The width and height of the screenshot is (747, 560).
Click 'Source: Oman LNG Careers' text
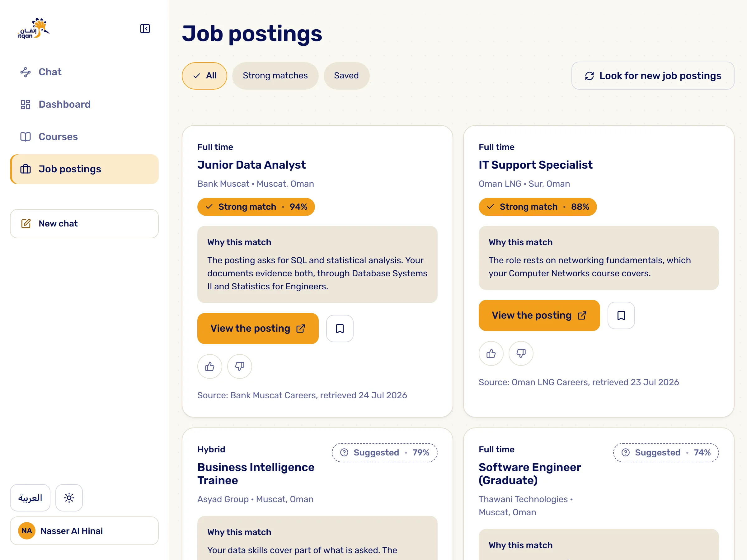[x=579, y=382]
